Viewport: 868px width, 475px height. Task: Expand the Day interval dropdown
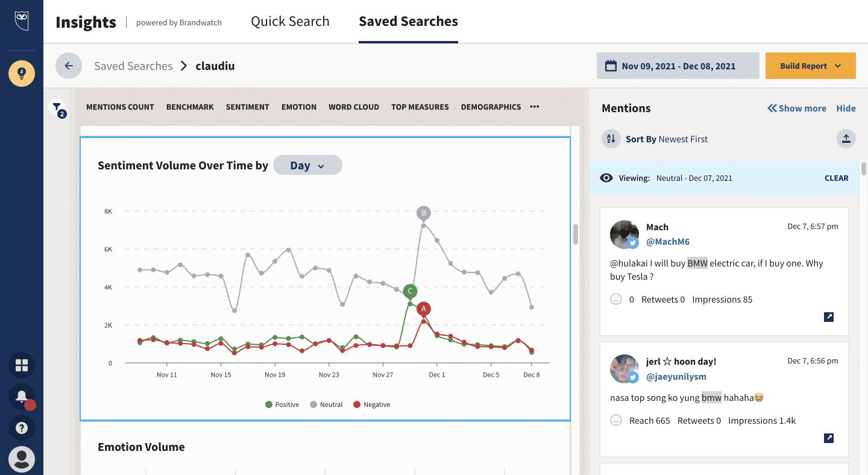(307, 165)
